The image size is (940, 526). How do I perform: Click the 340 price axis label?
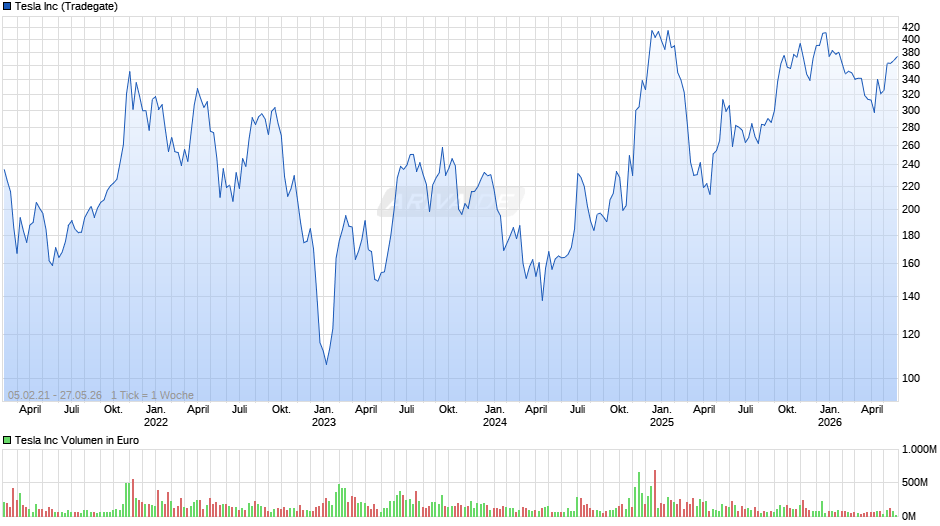click(911, 79)
